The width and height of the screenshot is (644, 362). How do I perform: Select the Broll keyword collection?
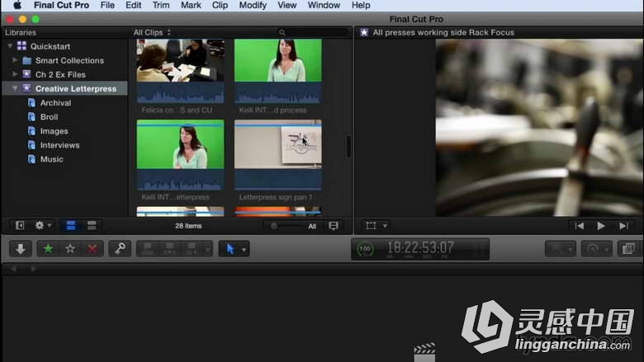(x=49, y=117)
